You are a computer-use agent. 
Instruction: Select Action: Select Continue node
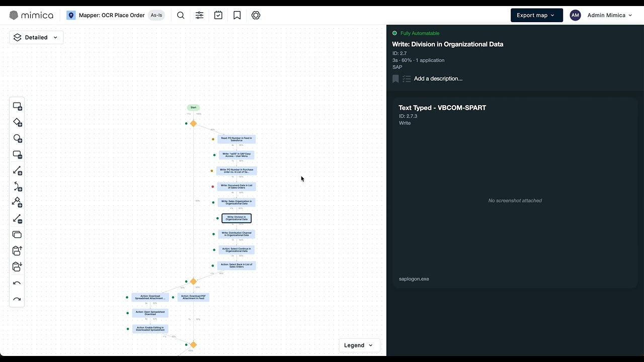236,249
